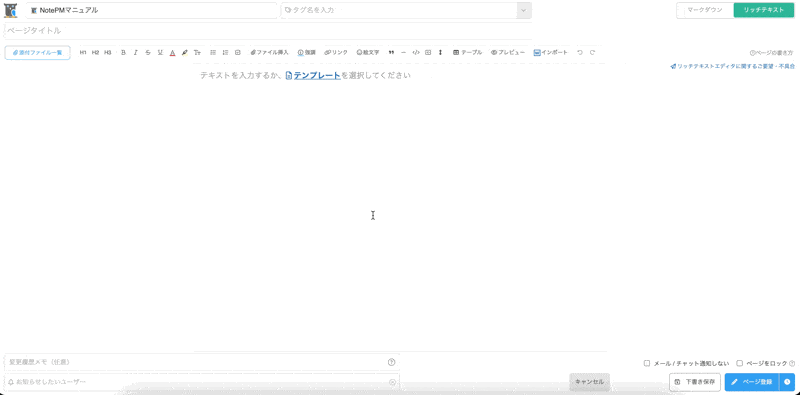Click the vertical double-arrow toolbar icon
Viewport: 800px width, 395px height.
pyautogui.click(x=440, y=53)
